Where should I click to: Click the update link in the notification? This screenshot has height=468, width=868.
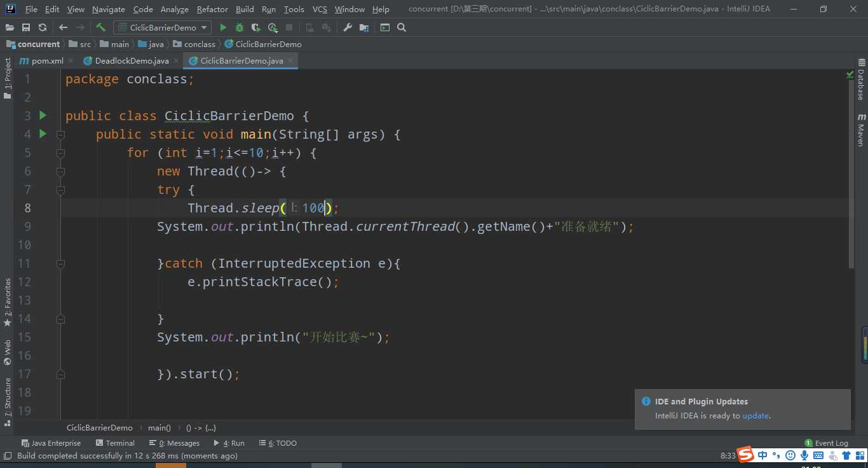pyautogui.click(x=756, y=416)
